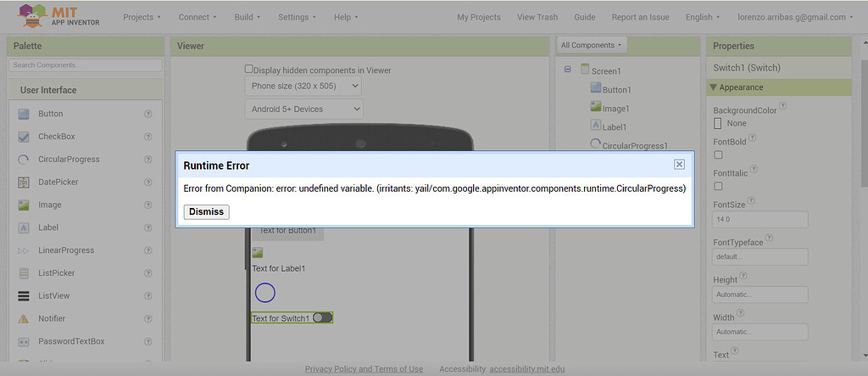This screenshot has width=868, height=376.
Task: Select the CircularProgress icon in Palette
Action: coord(24,160)
